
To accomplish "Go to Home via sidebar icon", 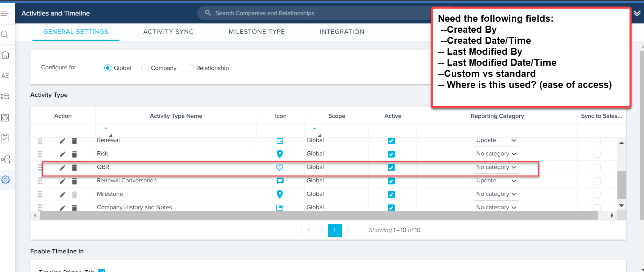I will pyautogui.click(x=5, y=55).
